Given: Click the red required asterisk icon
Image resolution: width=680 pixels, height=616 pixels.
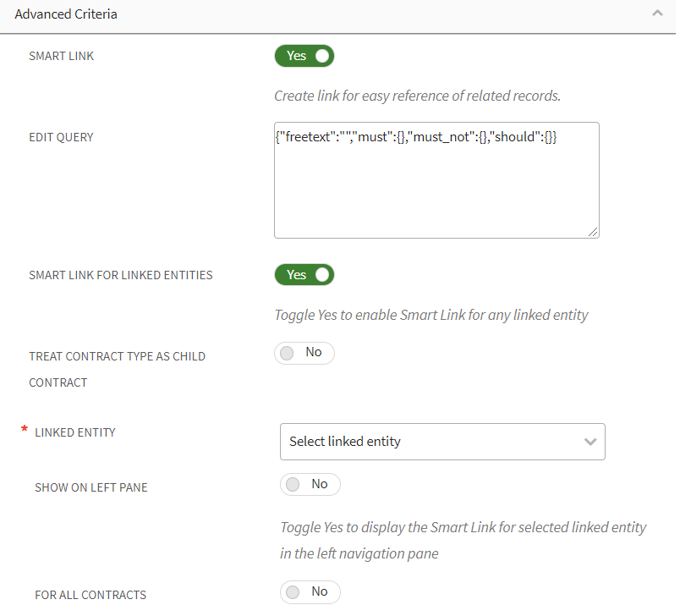Looking at the screenshot, I should [x=25, y=431].
